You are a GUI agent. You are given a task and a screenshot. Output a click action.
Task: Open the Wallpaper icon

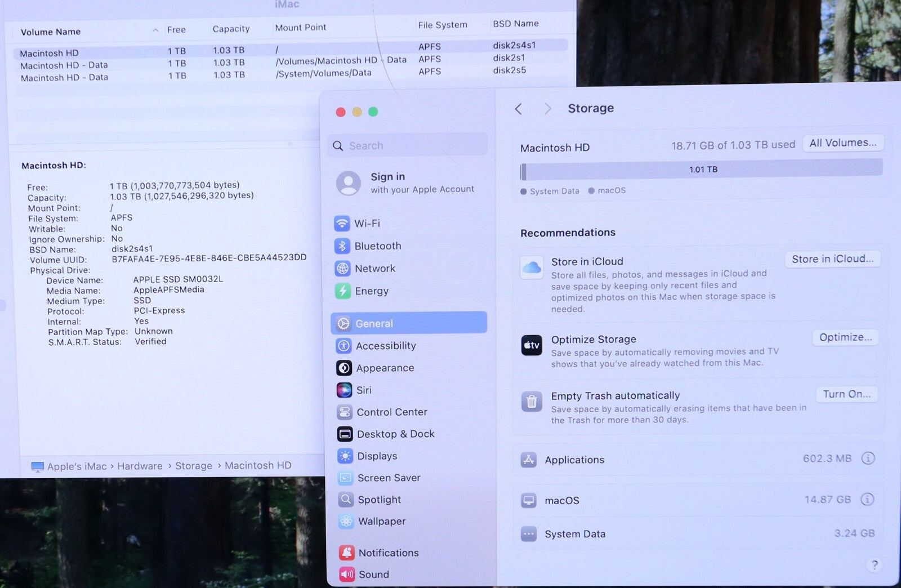(346, 522)
